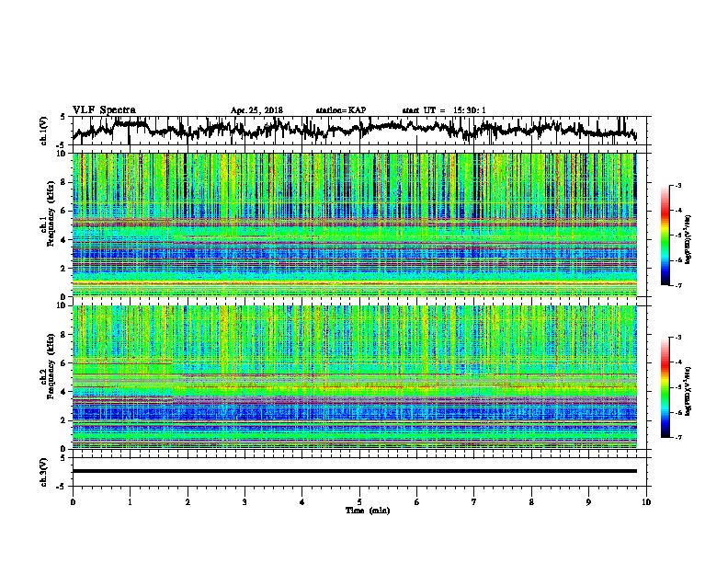
Task: Click the time axis tick label '2'
Action: coord(188,501)
